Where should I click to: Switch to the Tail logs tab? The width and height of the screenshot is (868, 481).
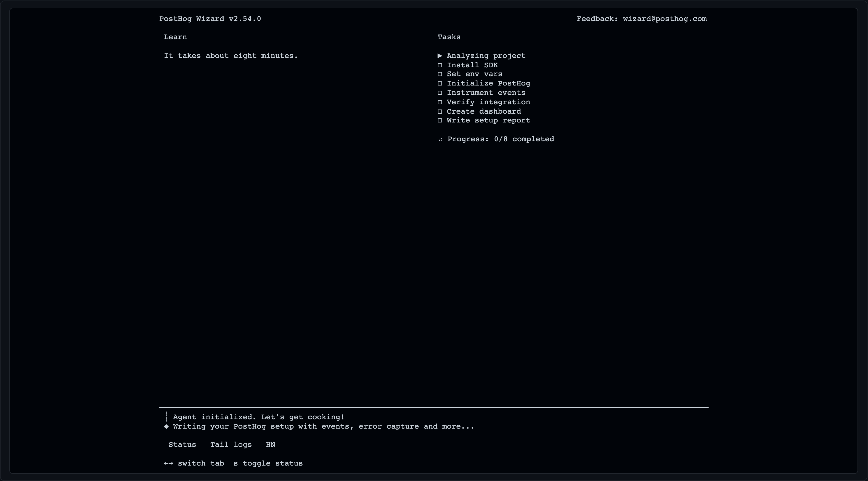[231, 445]
